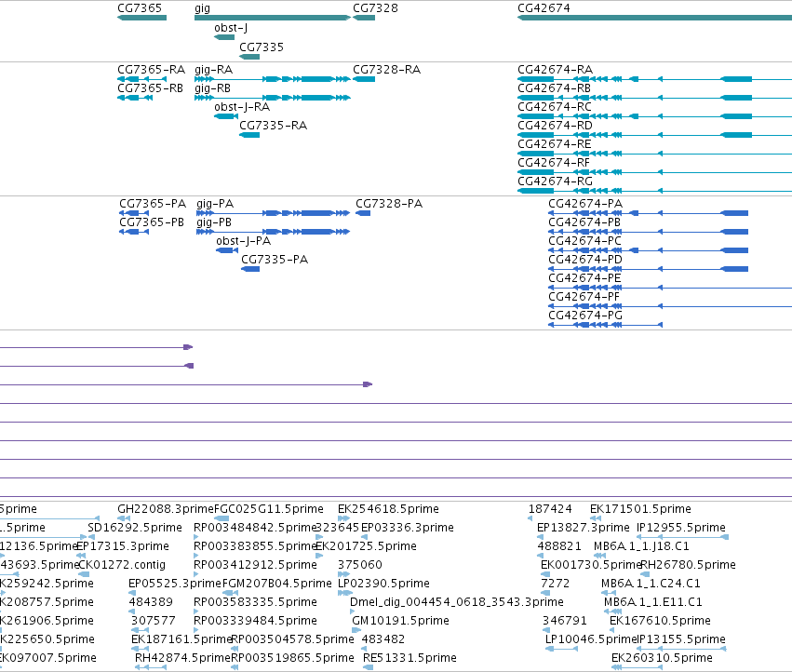Select the CG7365 gene bar

(x=142, y=18)
